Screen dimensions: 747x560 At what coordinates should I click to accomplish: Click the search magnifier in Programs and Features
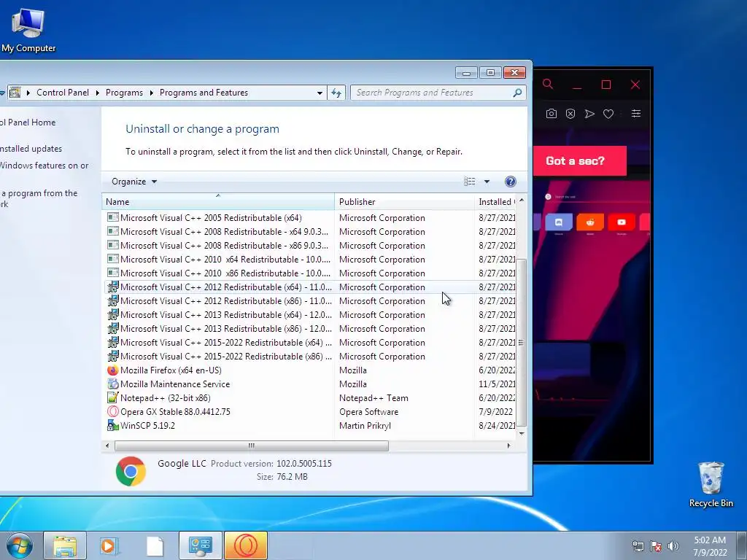click(517, 93)
